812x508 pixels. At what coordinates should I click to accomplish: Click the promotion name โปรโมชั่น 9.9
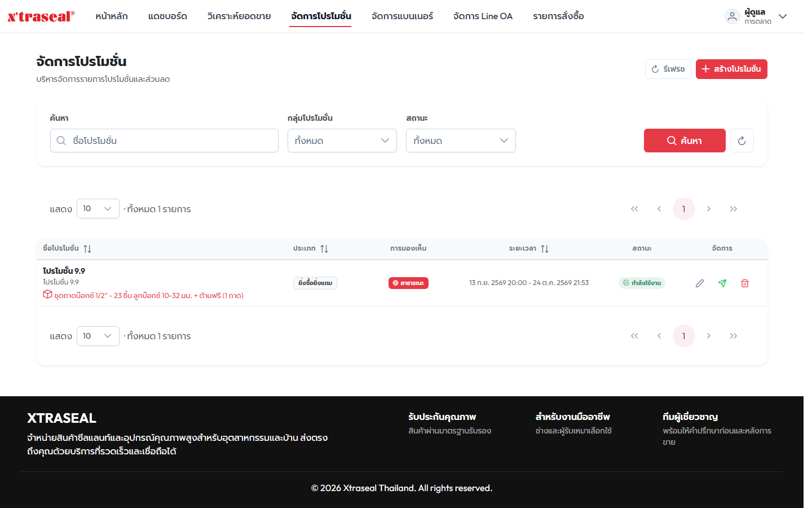click(x=64, y=271)
